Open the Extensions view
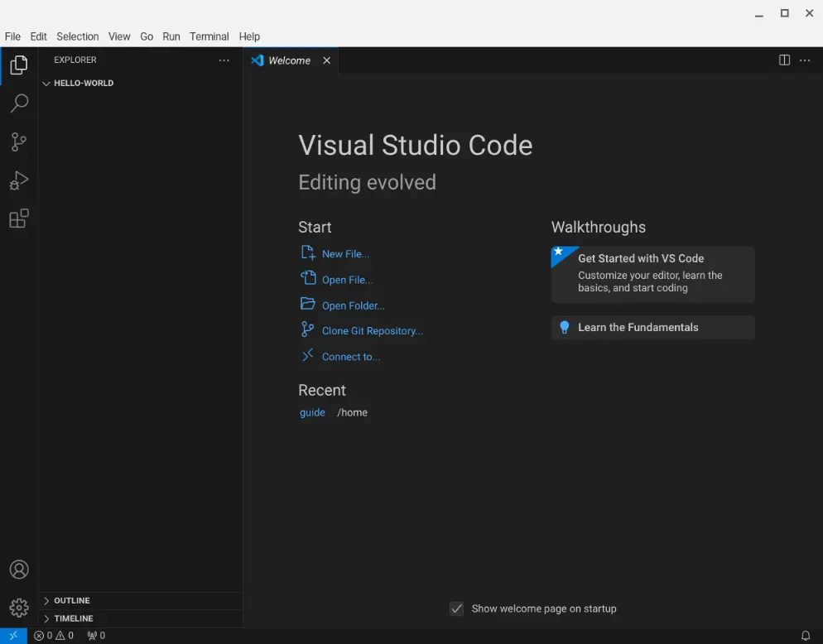Viewport: 823px width, 644px height. [18, 219]
